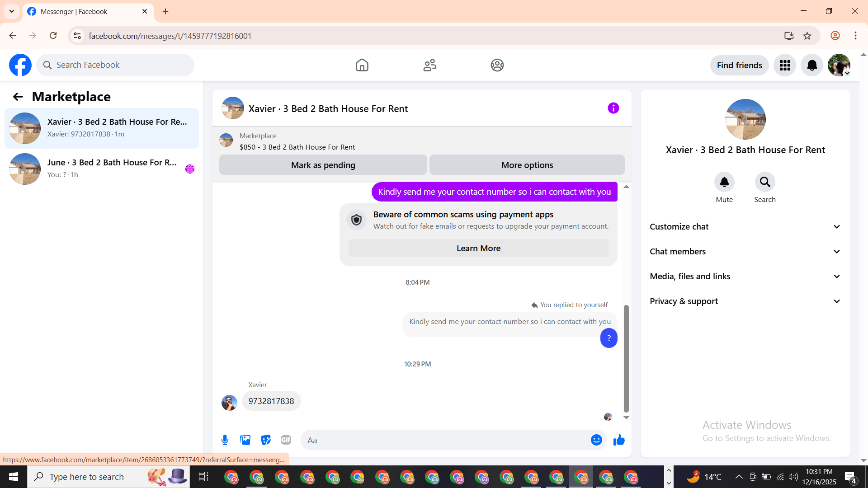This screenshot has height=488, width=868.
Task: Open More options for listing
Action: 527,165
